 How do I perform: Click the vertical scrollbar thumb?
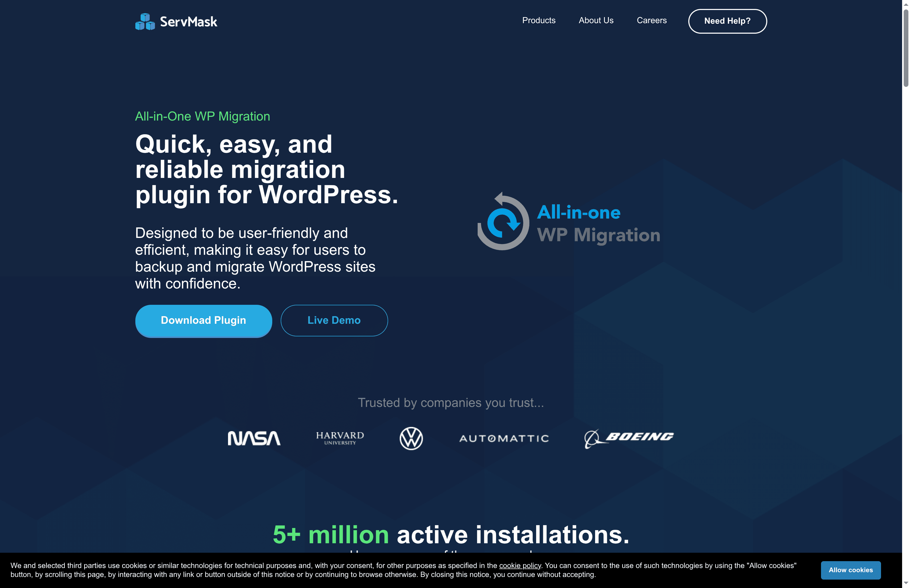(x=906, y=48)
